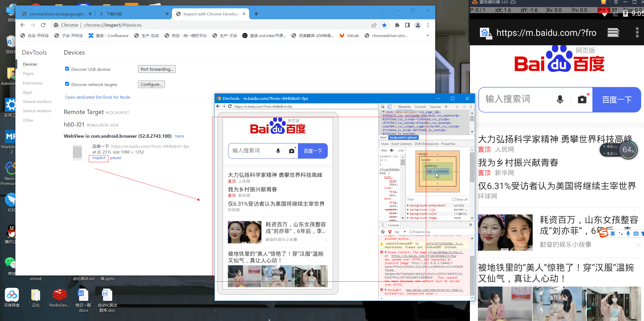Image resolution: width=644 pixels, height=321 pixels.
Task: Clear the console with the block icon
Action: [383, 232]
